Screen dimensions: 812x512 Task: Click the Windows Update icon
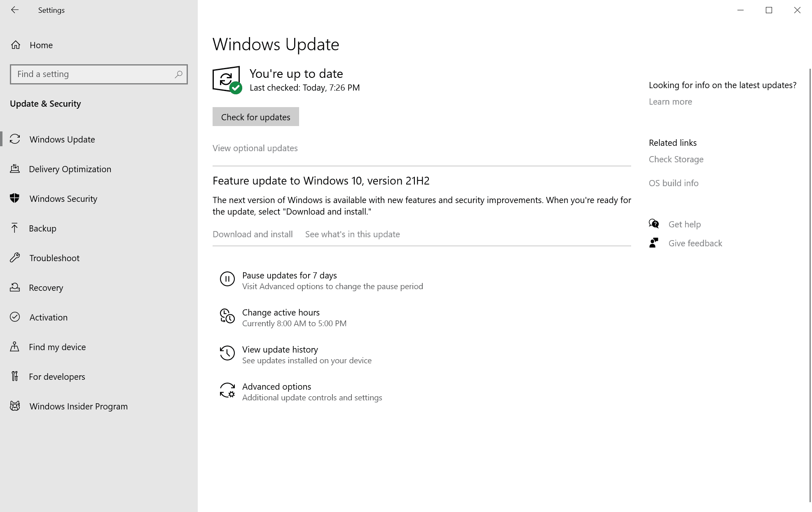coord(15,139)
